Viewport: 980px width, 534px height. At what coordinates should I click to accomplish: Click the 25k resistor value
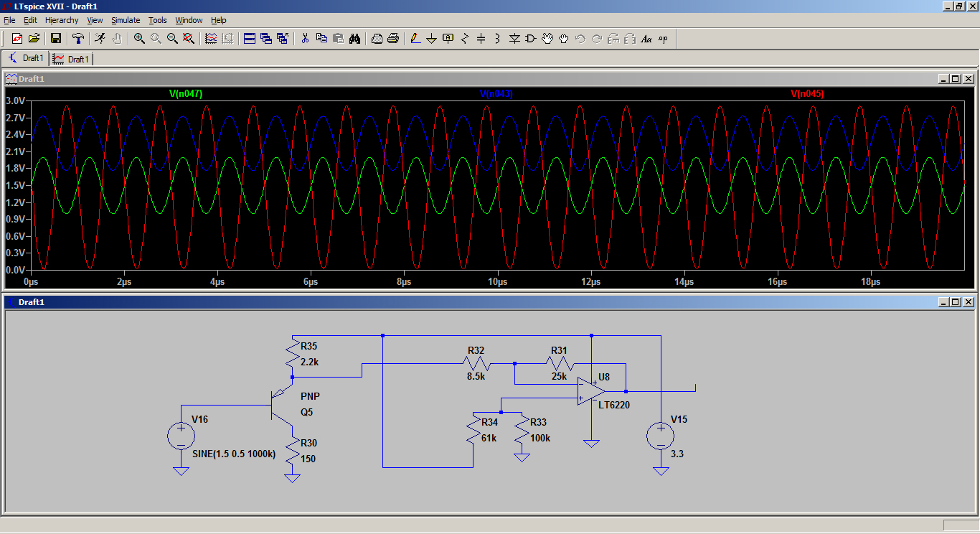click(558, 375)
